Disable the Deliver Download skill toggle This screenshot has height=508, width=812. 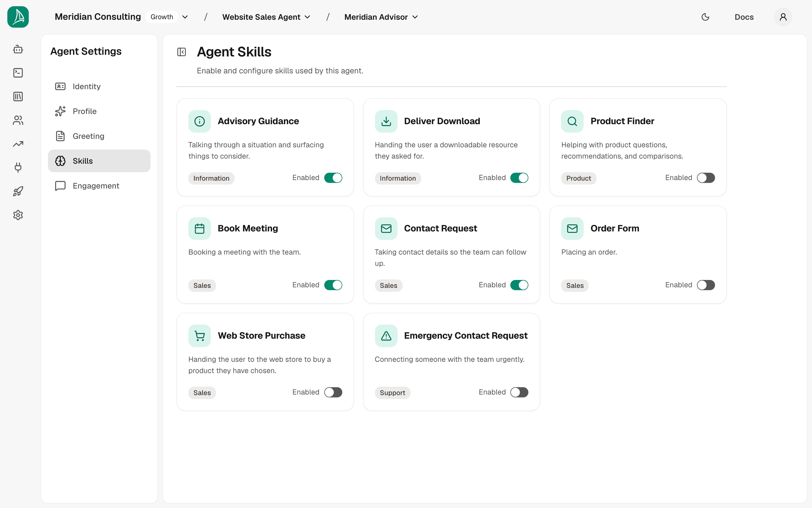519,178
